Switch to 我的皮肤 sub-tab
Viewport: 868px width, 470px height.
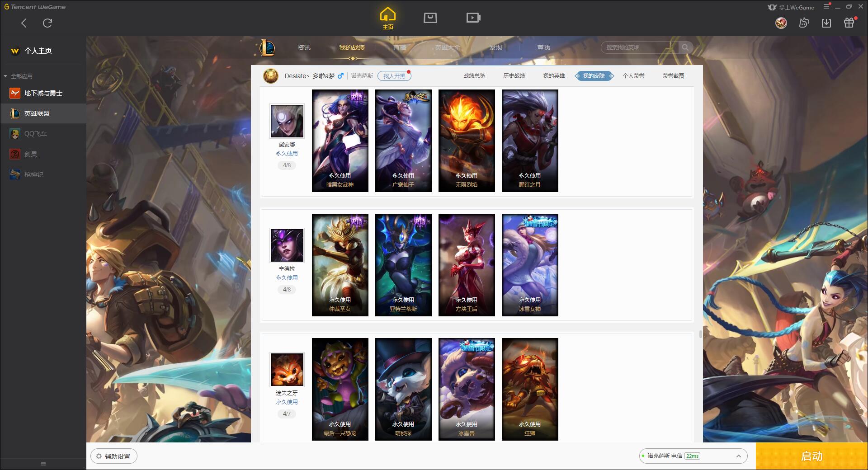pos(594,76)
